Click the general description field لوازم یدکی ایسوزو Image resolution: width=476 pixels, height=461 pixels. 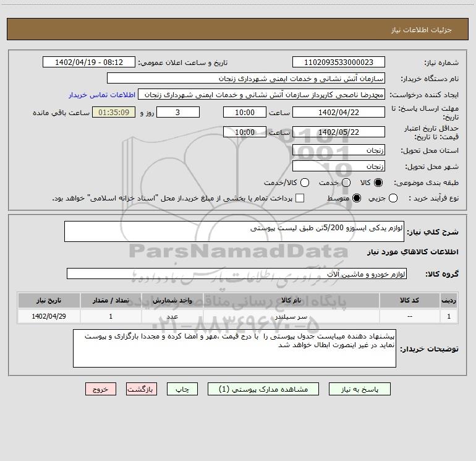(x=234, y=231)
